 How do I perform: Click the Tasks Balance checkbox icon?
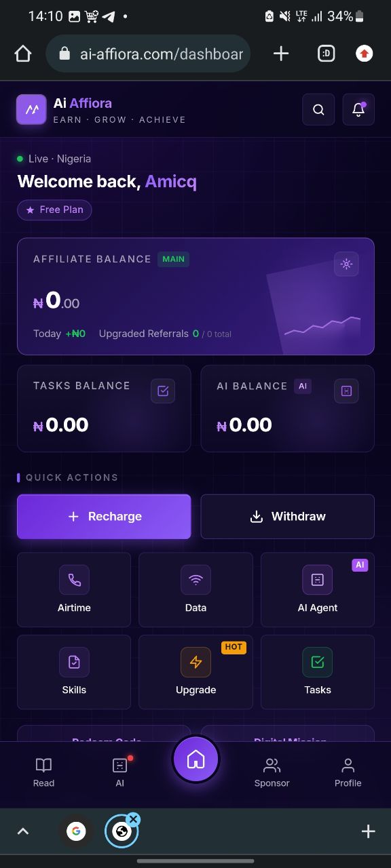(163, 391)
